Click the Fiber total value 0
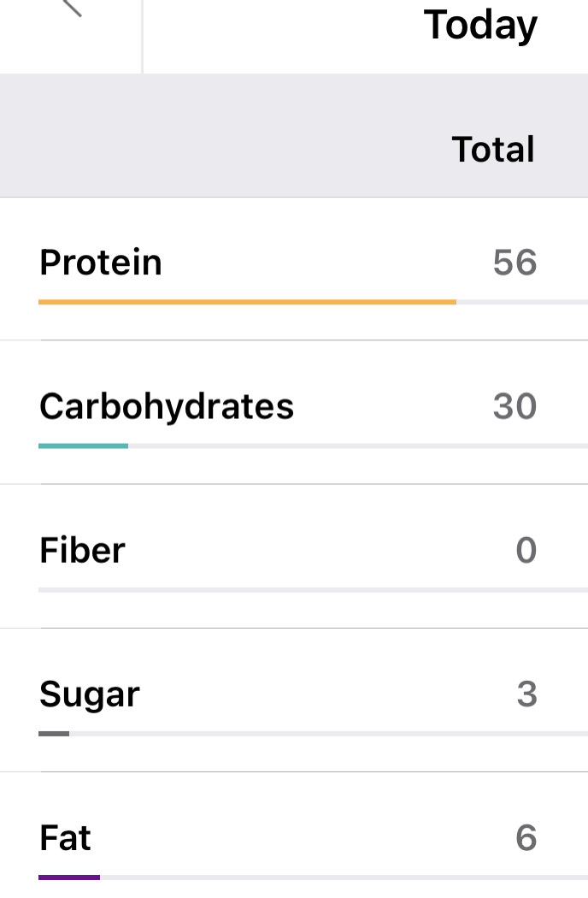This screenshot has width=588, height=898. point(526,550)
